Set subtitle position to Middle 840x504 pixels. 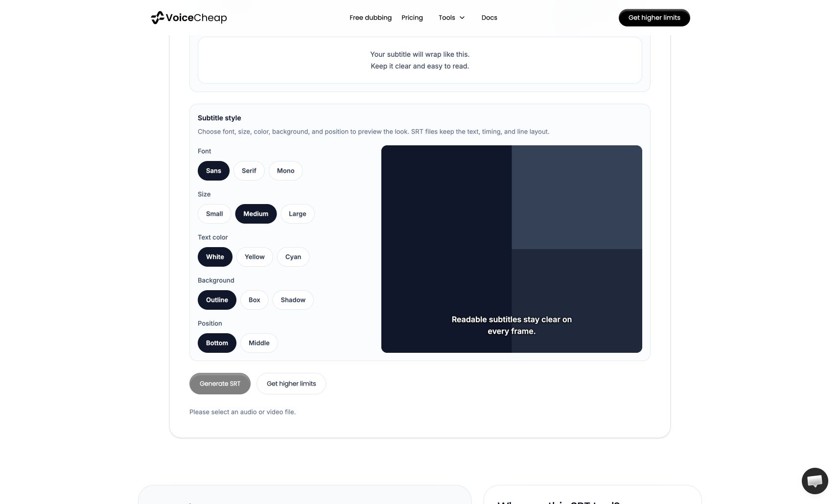[259, 343]
